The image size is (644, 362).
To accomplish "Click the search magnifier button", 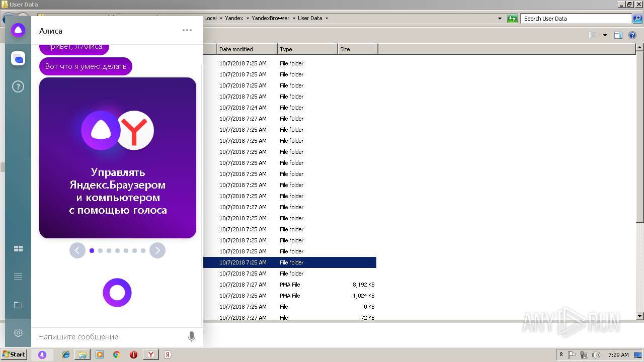I will pyautogui.click(x=637, y=19).
